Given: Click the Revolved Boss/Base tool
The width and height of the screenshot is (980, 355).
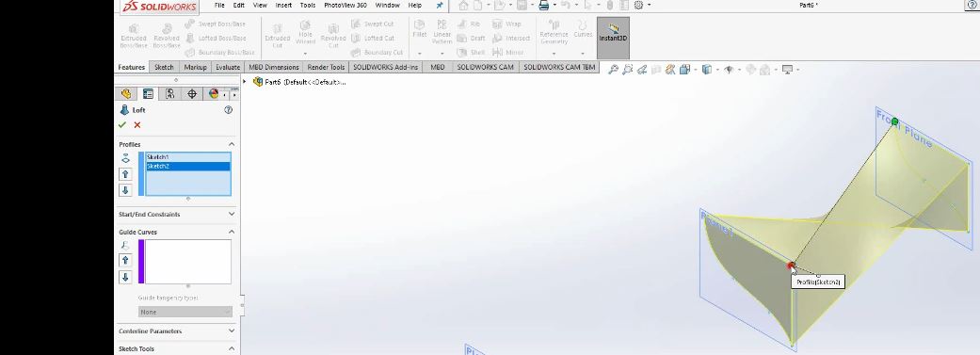Looking at the screenshot, I should 167,36.
